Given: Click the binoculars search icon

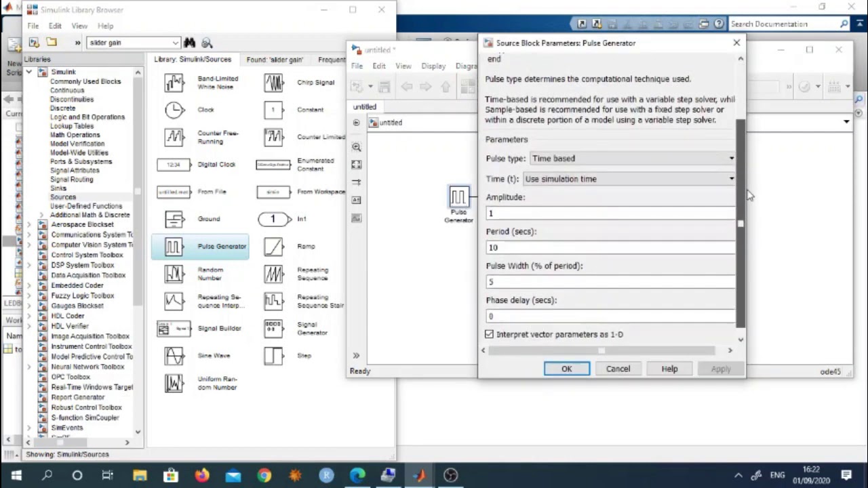Looking at the screenshot, I should coord(189,43).
